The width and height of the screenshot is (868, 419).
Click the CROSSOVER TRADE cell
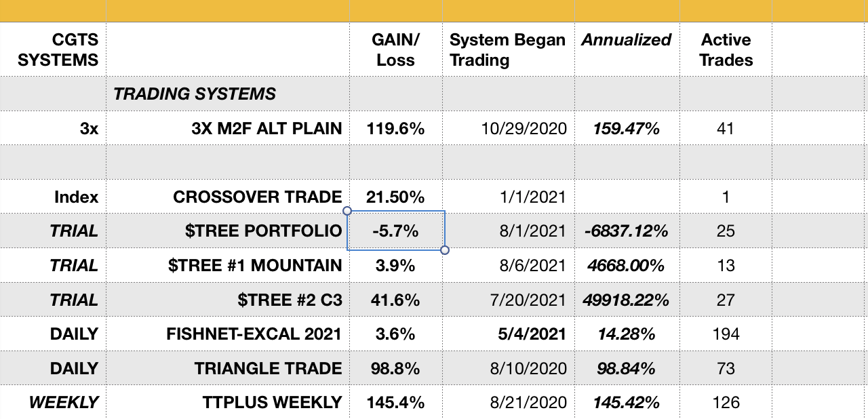point(258,197)
